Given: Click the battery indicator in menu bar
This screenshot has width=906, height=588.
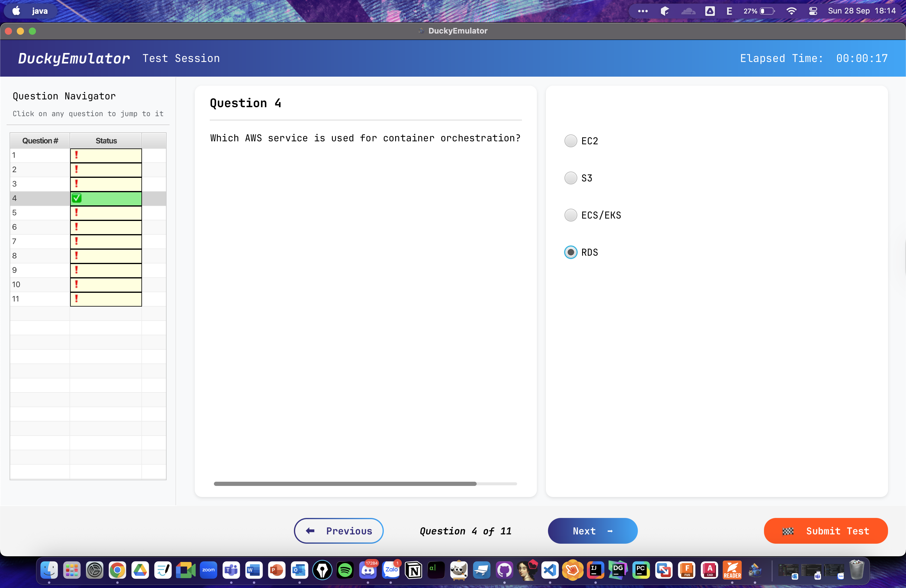Looking at the screenshot, I should (759, 11).
